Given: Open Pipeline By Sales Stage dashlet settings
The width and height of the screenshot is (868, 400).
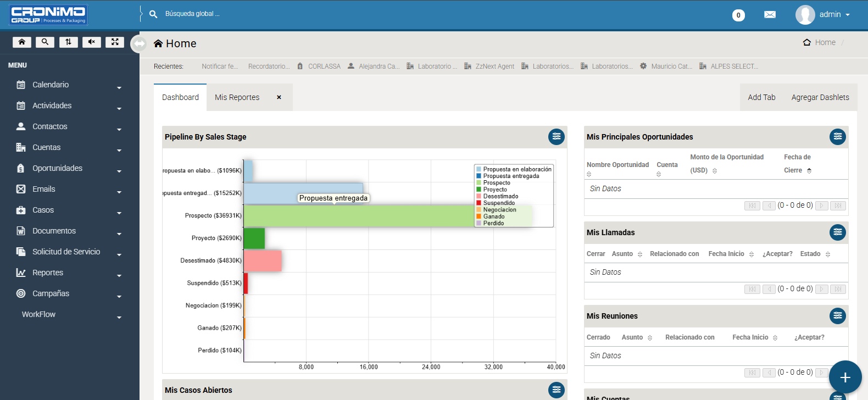Looking at the screenshot, I should pos(556,137).
